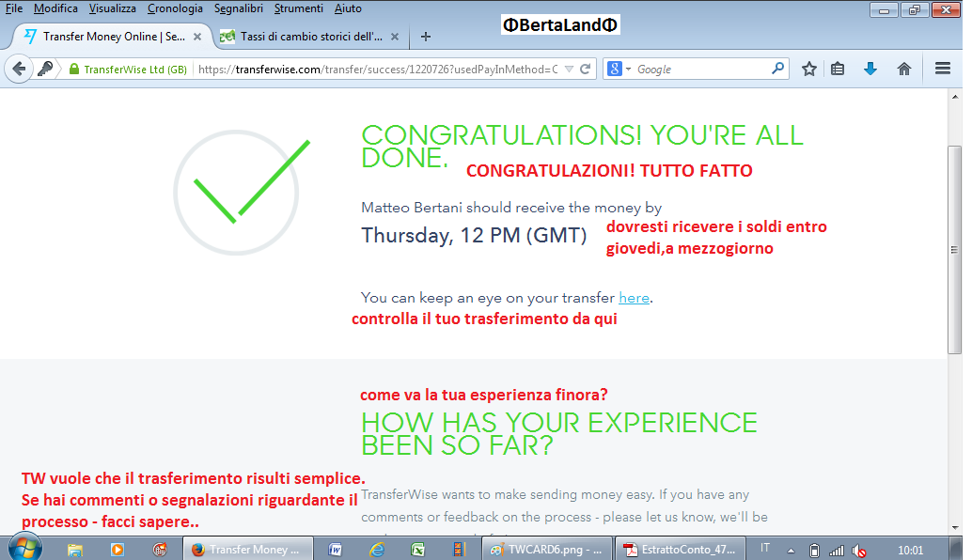This screenshot has width=972, height=560.
Task: Click into the transferwise.com address bar
Action: pos(378,70)
